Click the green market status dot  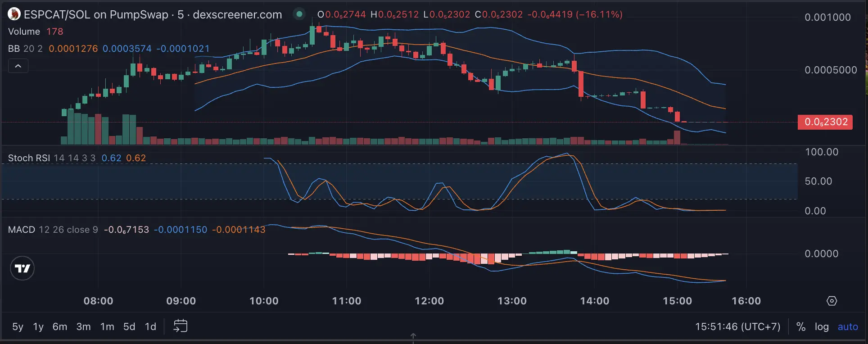coord(299,14)
